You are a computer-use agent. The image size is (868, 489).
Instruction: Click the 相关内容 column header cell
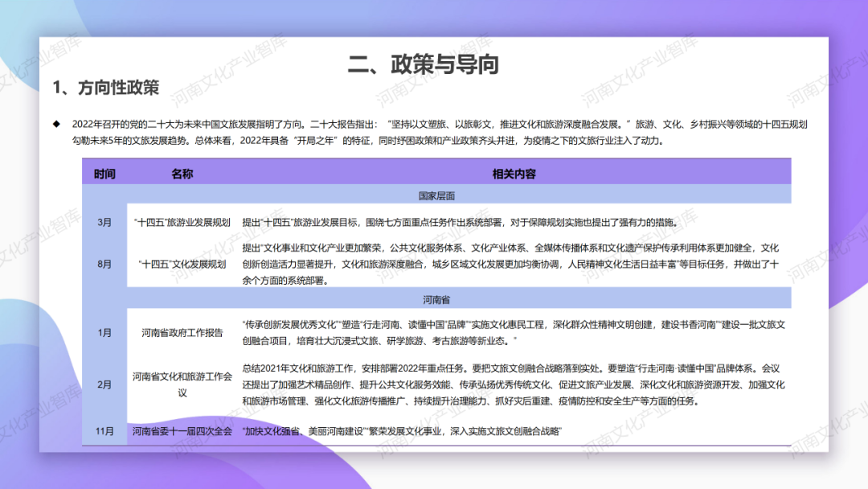(x=514, y=173)
